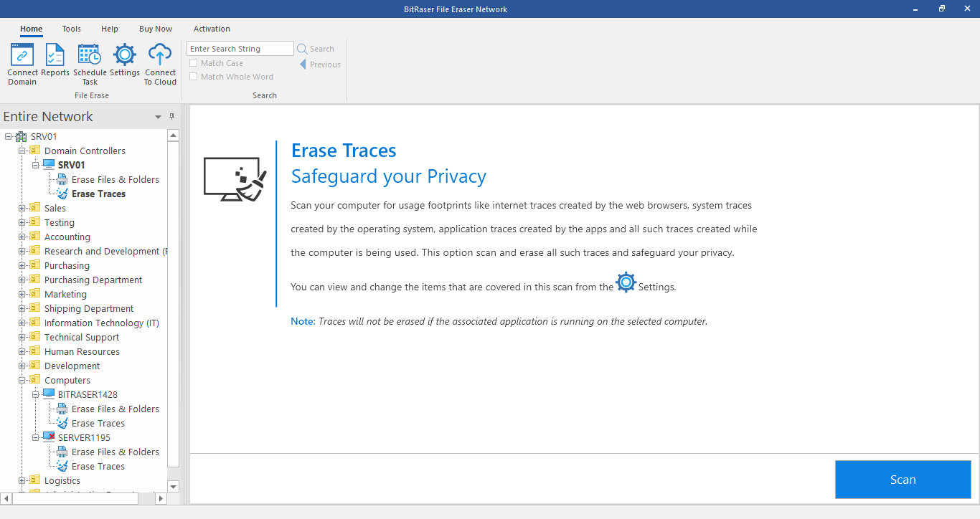Click the Connect To Cloud icon
The height and width of the screenshot is (519, 980).
pyautogui.click(x=160, y=65)
